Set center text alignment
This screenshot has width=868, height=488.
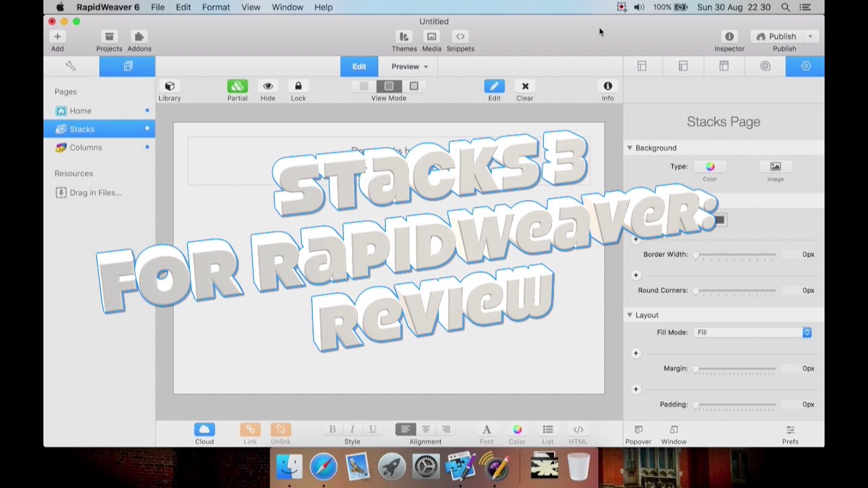click(426, 430)
